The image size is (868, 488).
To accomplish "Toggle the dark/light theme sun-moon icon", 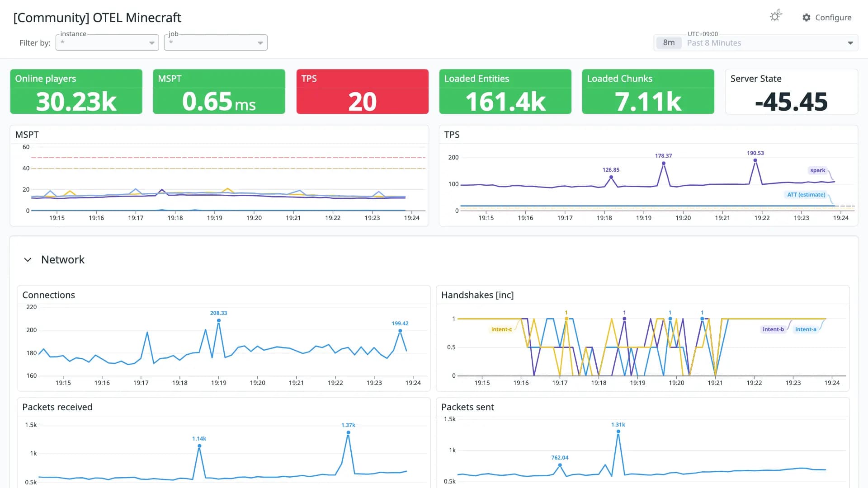I will click(x=776, y=16).
